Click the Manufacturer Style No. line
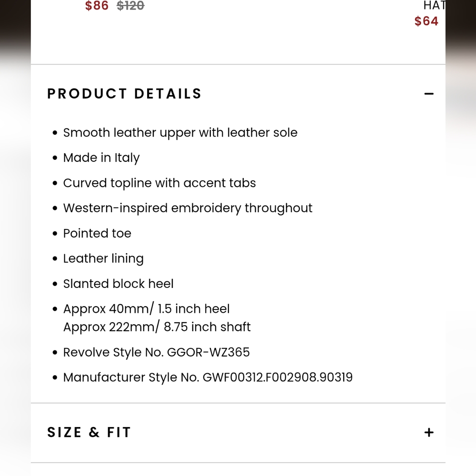The width and height of the screenshot is (476, 476). pos(208,377)
